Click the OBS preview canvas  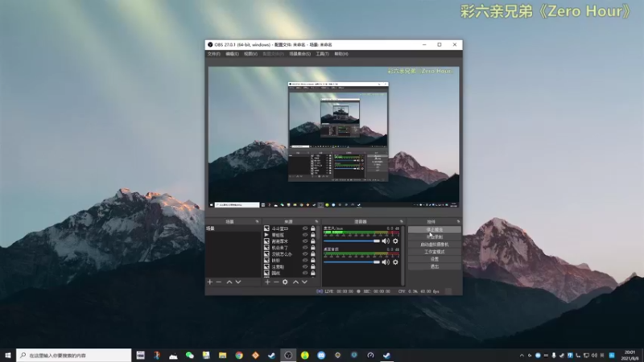tap(333, 137)
